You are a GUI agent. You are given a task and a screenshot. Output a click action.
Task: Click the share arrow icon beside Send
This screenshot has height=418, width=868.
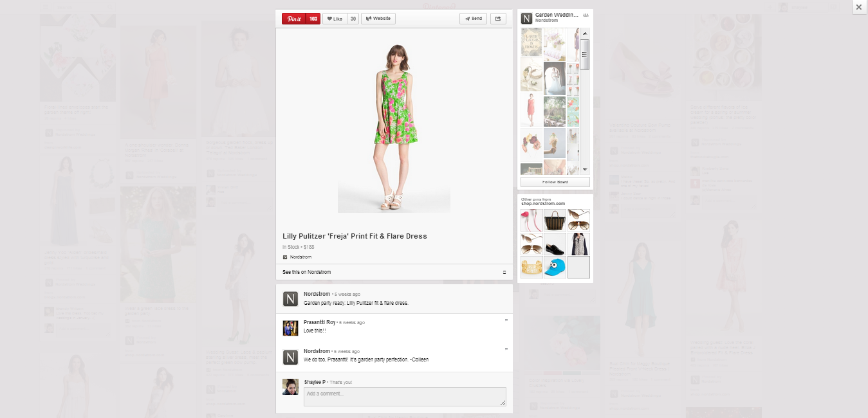[498, 19]
